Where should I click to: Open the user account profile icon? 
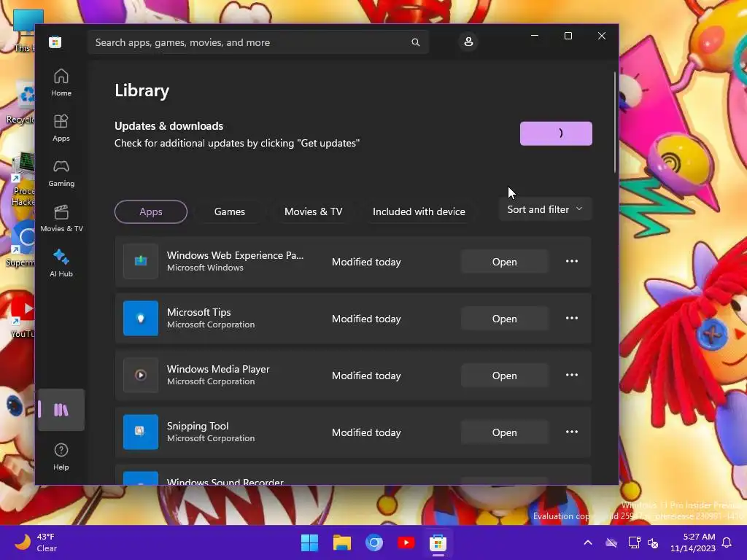(468, 42)
